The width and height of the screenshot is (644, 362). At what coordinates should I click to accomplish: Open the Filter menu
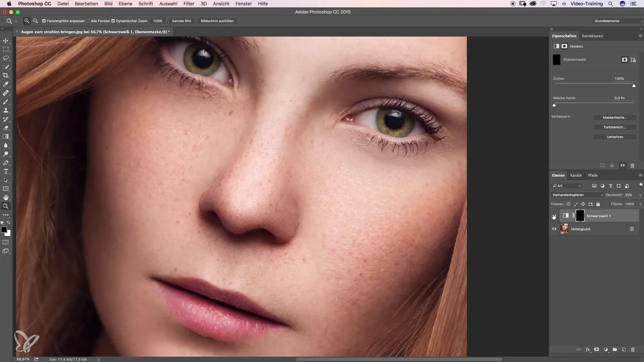[x=189, y=4]
